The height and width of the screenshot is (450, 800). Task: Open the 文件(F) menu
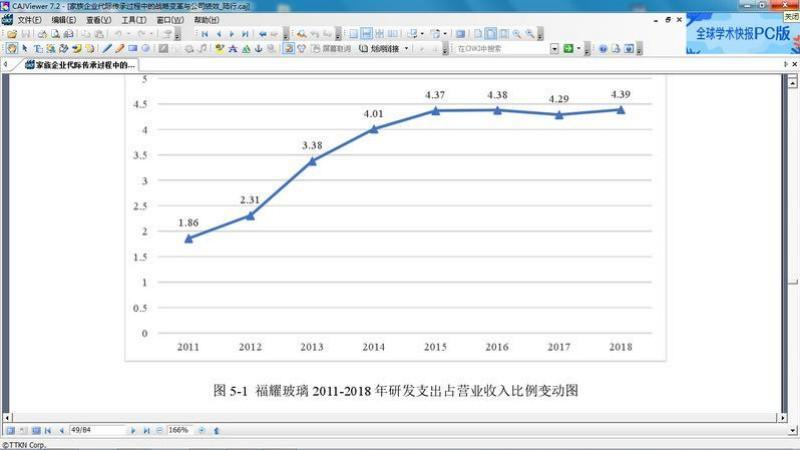[29, 20]
